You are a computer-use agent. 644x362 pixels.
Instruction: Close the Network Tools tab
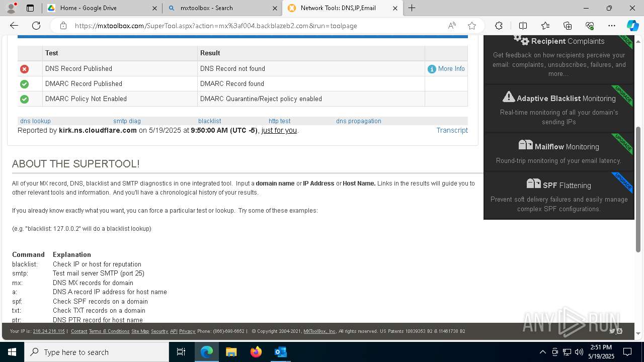tap(395, 8)
